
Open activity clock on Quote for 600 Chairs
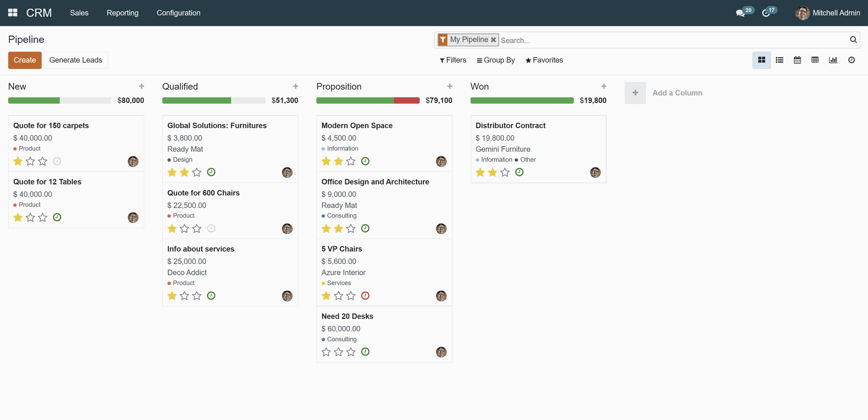click(x=211, y=229)
